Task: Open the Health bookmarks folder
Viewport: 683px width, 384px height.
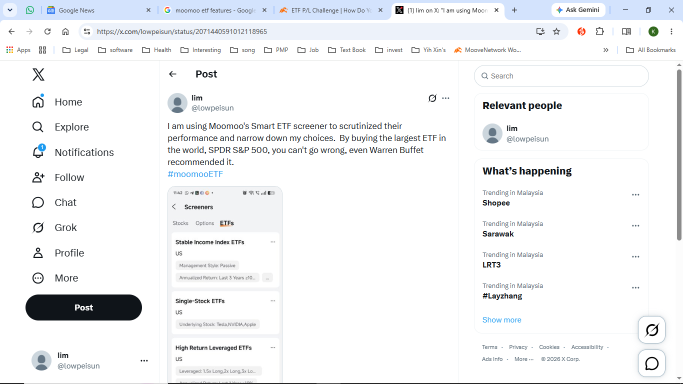Action: (x=157, y=50)
